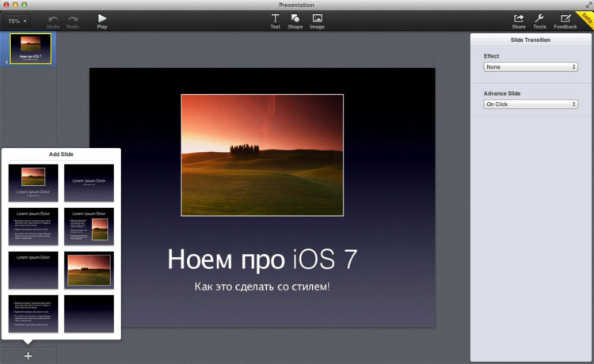Click the Slide Transition panel header

pos(531,40)
